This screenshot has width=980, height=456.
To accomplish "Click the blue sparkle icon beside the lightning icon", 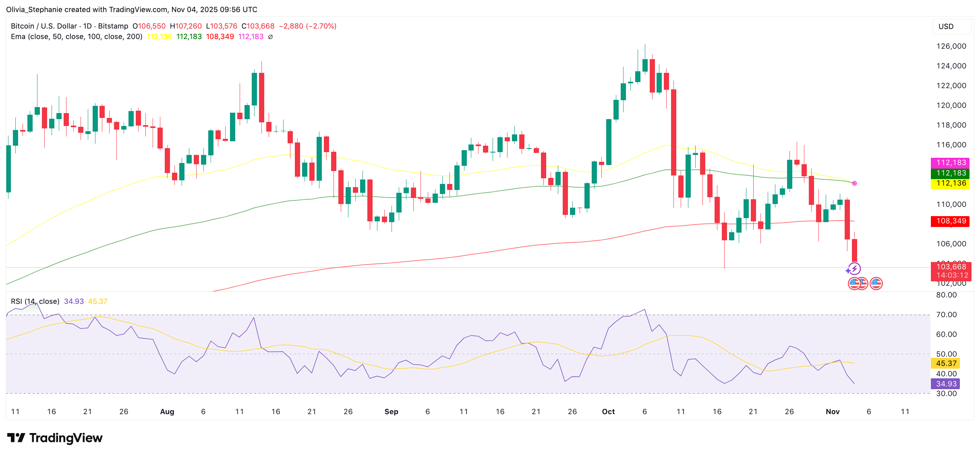I will pos(847,271).
